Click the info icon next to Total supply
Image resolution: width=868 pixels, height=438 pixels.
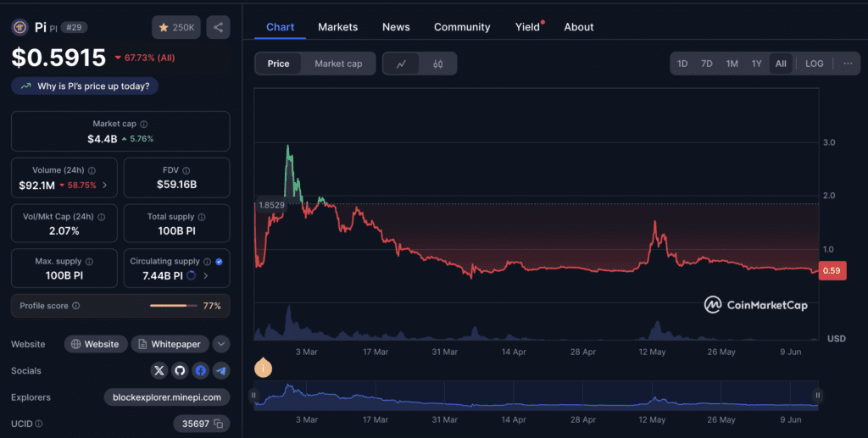click(x=202, y=218)
